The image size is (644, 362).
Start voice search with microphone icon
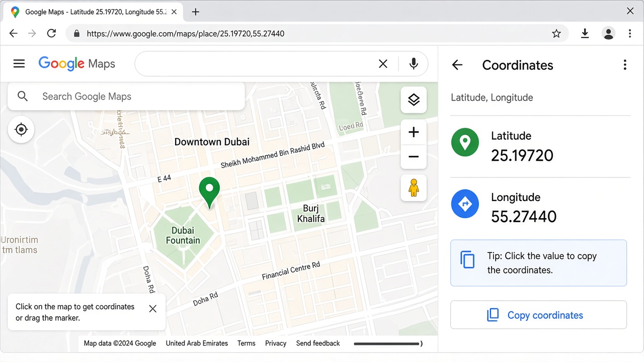point(414,64)
